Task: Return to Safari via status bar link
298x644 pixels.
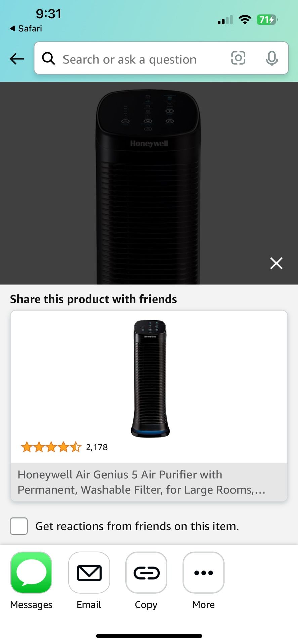Action: pos(26,29)
